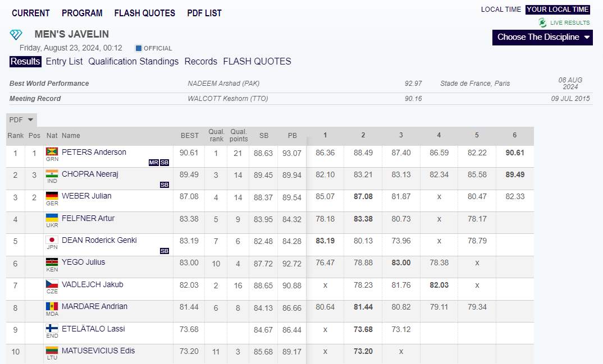Click the blue Official status square
603x364 pixels.
[139, 48]
